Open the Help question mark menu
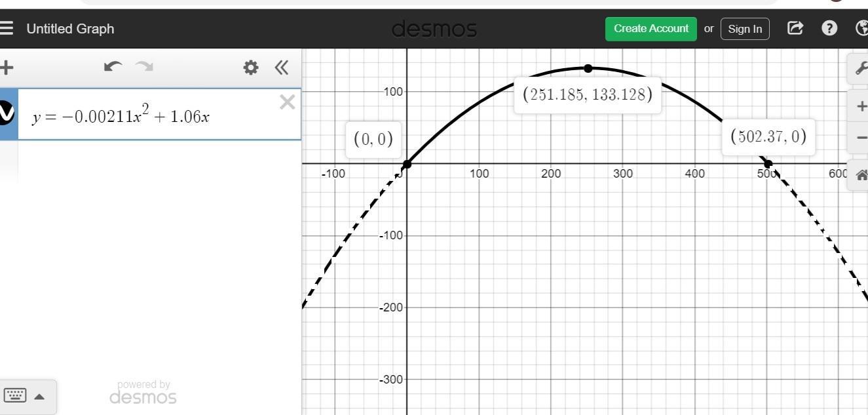Screen dimensions: 868x415 pos(829,28)
